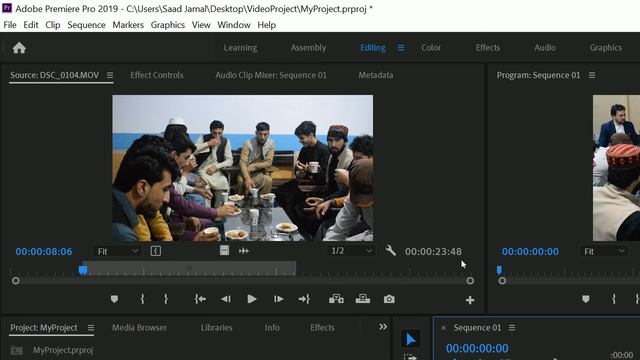This screenshot has width=640, height=360.
Task: Click the Source monitor blue playhead
Action: [x=83, y=270]
